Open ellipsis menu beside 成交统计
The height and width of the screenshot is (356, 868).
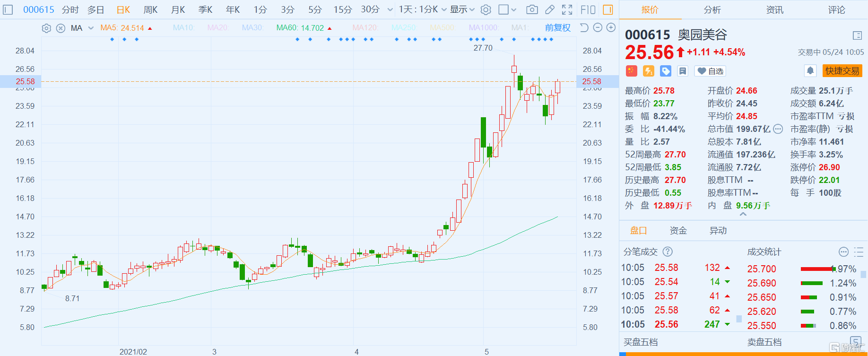click(843, 252)
